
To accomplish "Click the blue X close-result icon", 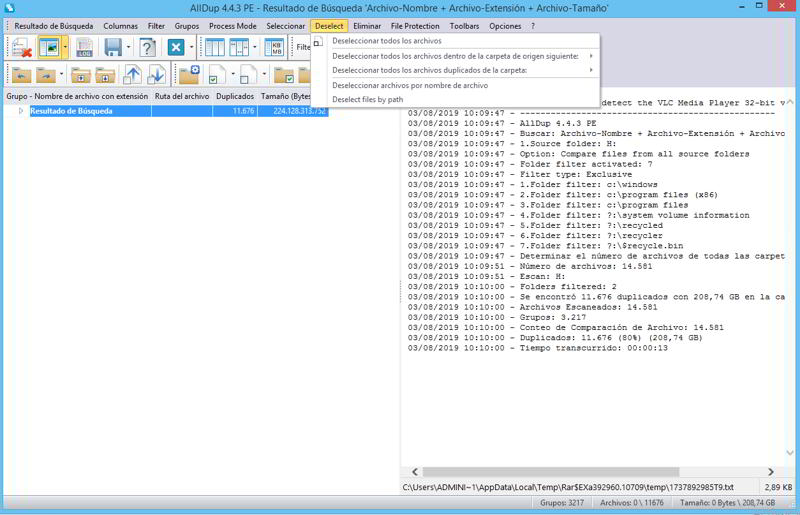I will (176, 48).
